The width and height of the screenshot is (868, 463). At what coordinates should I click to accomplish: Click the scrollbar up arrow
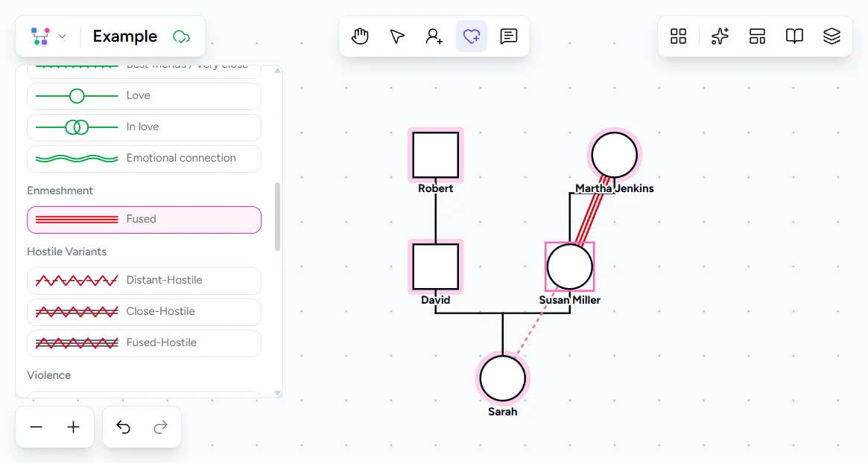click(277, 71)
